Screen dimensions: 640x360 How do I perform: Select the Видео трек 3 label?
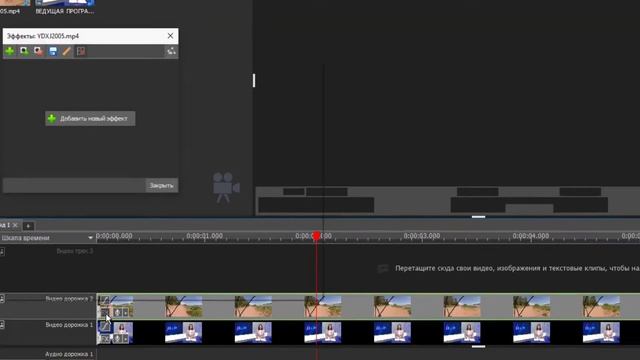[x=75, y=251]
